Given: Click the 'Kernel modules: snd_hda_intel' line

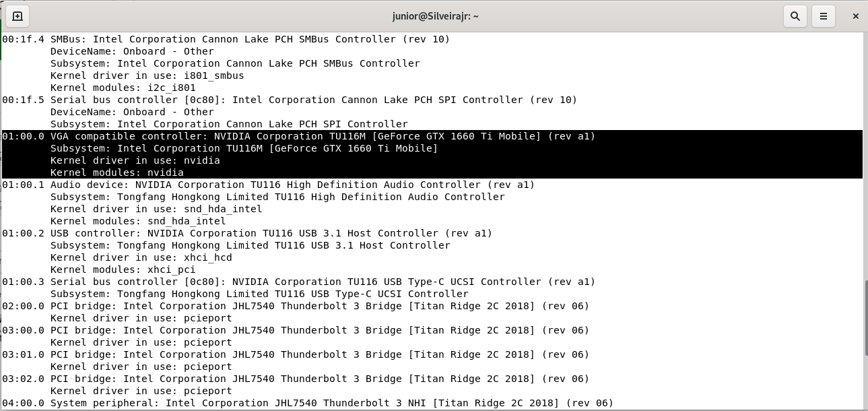Looking at the screenshot, I should click(x=138, y=221).
